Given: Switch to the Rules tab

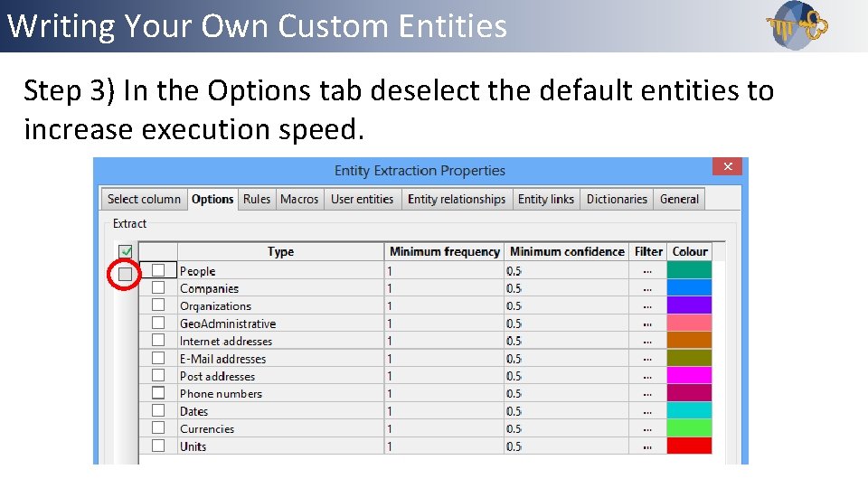Looking at the screenshot, I should 257,199.
